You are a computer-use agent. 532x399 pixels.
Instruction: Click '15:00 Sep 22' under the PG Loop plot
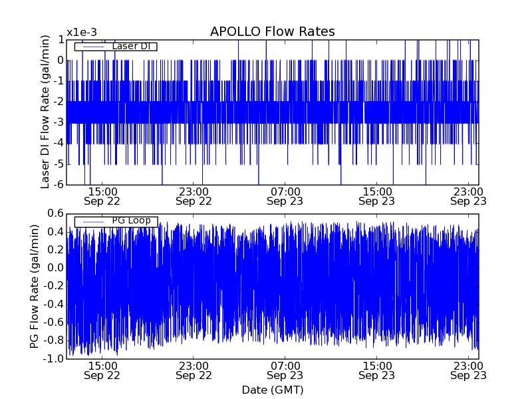(x=102, y=371)
